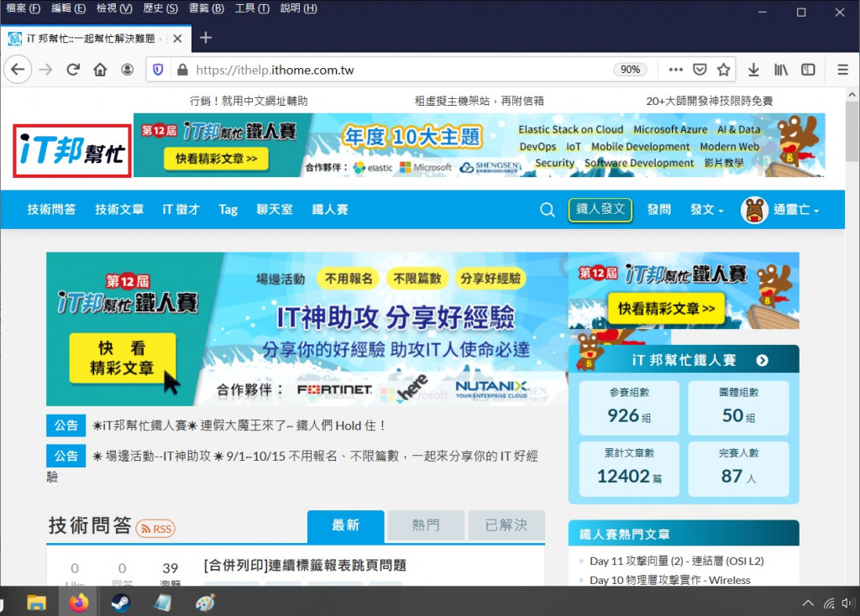The width and height of the screenshot is (860, 616).
Task: Click 快看精彩文章 >> in right sidebar banner
Action: pyautogui.click(x=666, y=309)
